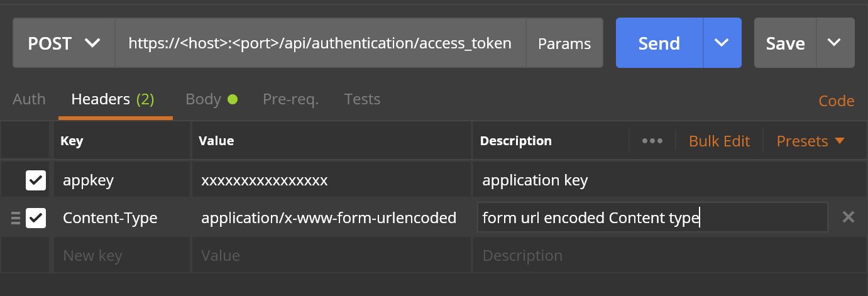This screenshot has width=868, height=296.
Task: Click the three-dots column options icon
Action: pos(652,141)
